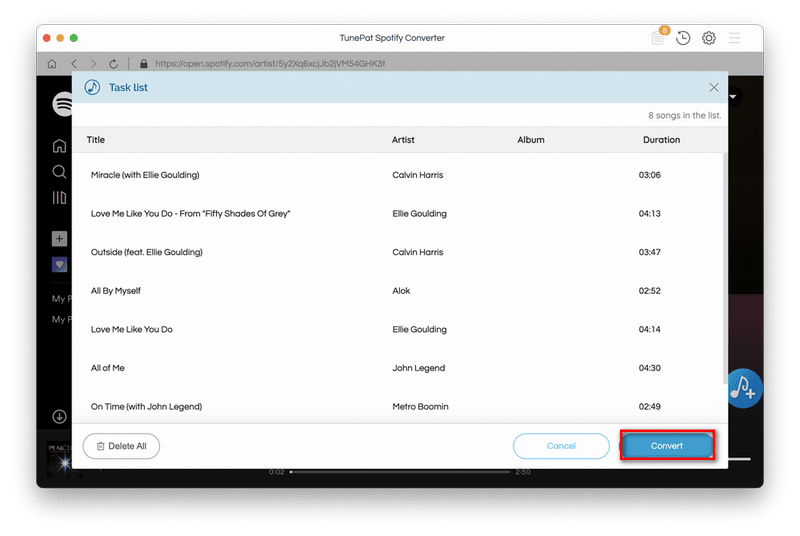
Task: Click the Title column header
Action: (95, 140)
